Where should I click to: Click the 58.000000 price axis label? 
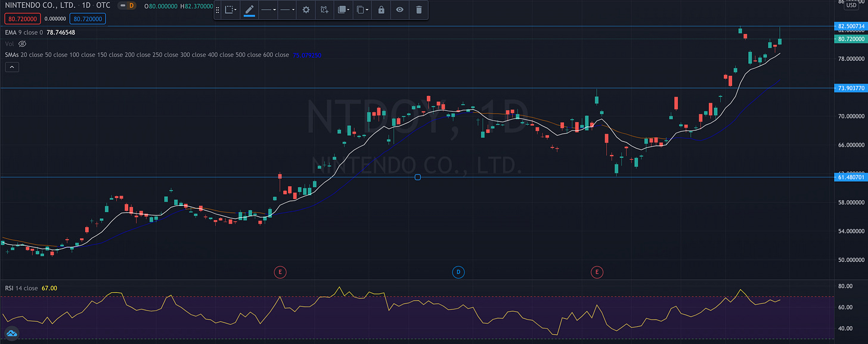click(x=851, y=203)
